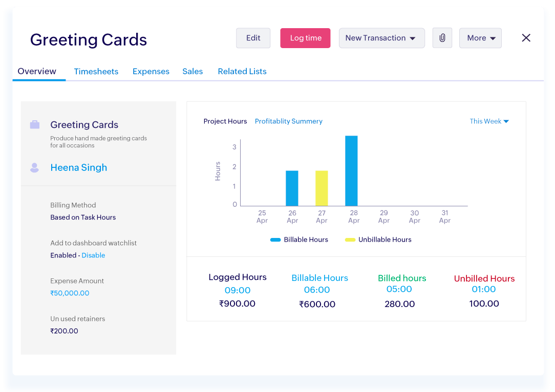Toggle the Billable Hours legend item
Image resolution: width=555 pixels, height=392 pixels.
coord(299,239)
